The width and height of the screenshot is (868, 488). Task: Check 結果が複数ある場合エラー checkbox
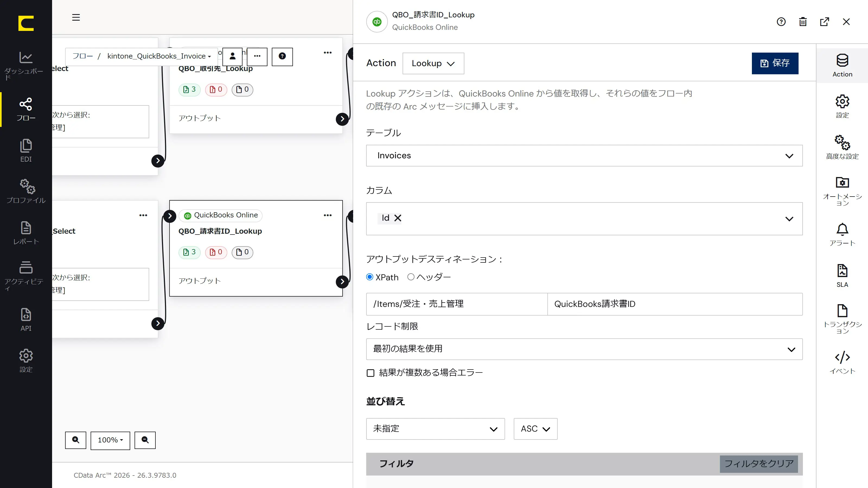tap(370, 373)
